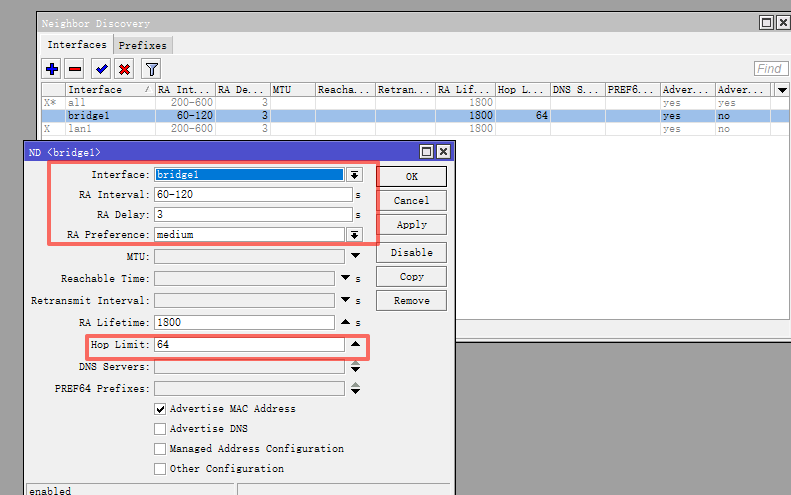The width and height of the screenshot is (791, 495).
Task: Expand the MTU field arrow
Action: (x=355, y=256)
